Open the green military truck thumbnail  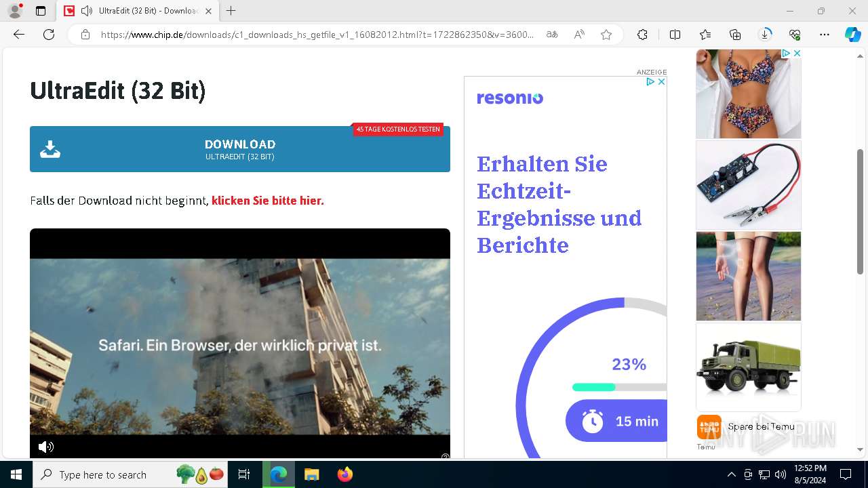tap(749, 367)
